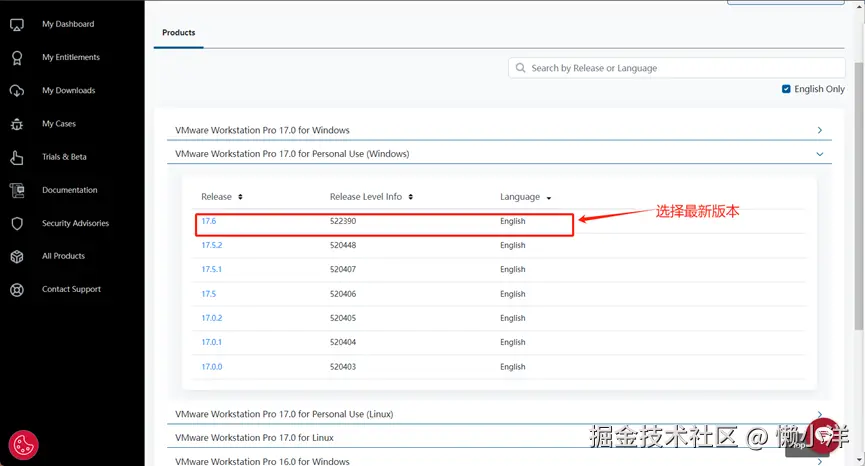Sort by the Release Level Info arrows
865x466 pixels.
(x=410, y=197)
